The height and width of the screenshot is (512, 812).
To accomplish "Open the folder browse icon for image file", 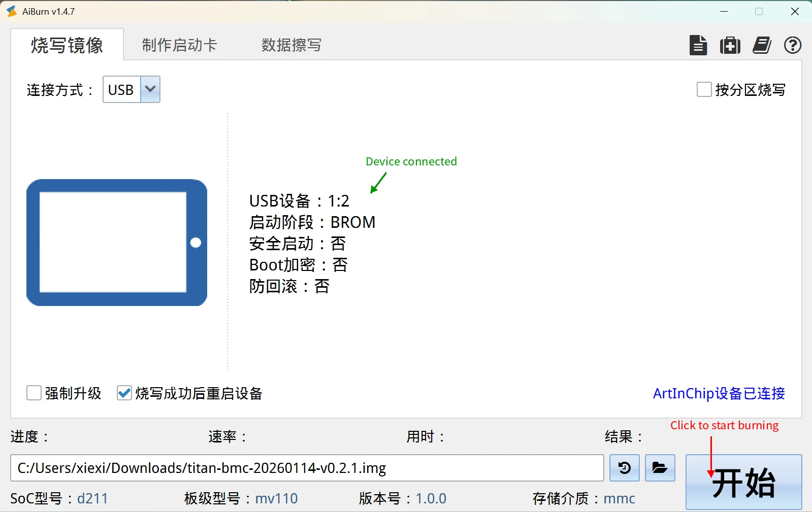I will point(660,467).
